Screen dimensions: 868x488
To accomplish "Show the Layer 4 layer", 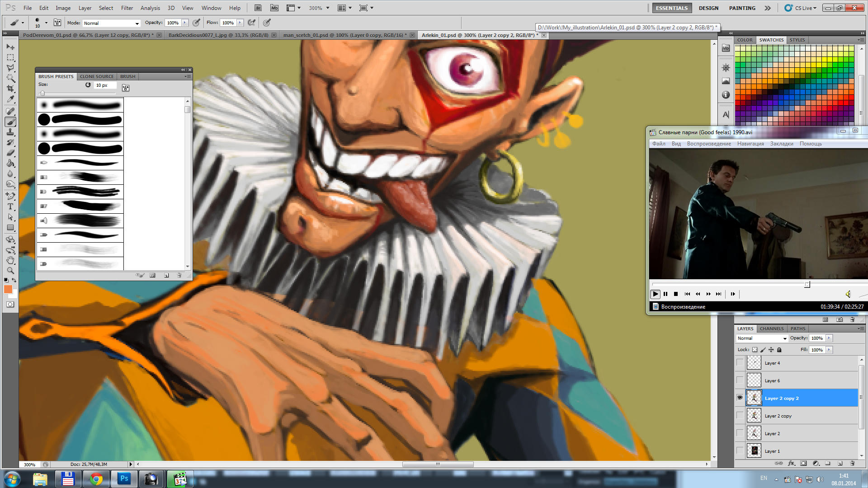I will [740, 363].
